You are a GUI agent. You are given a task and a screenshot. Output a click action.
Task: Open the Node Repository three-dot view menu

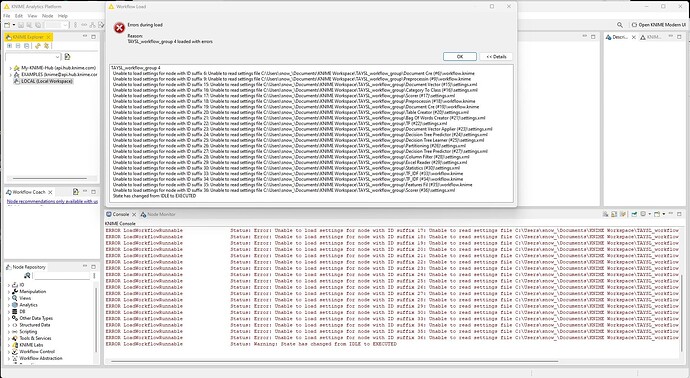pyautogui.click(x=94, y=276)
